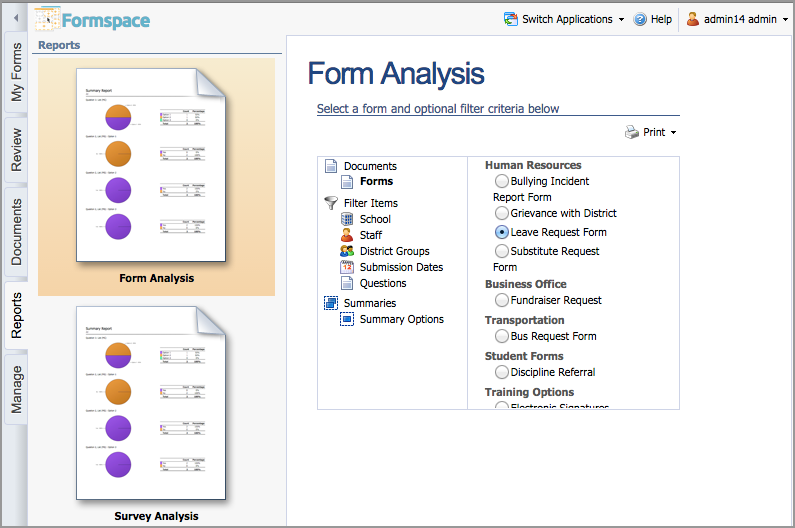Image resolution: width=795 pixels, height=528 pixels.
Task: Select the Leave Request Form radio button
Action: pos(501,232)
